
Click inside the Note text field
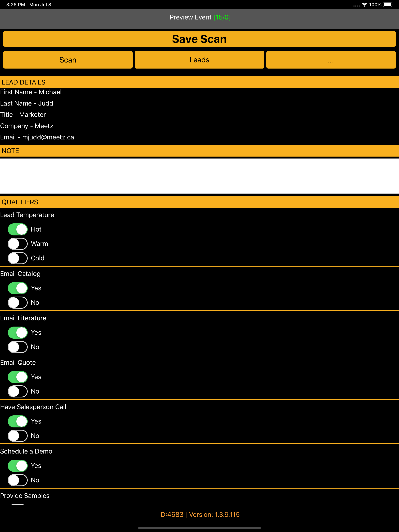(x=199, y=176)
